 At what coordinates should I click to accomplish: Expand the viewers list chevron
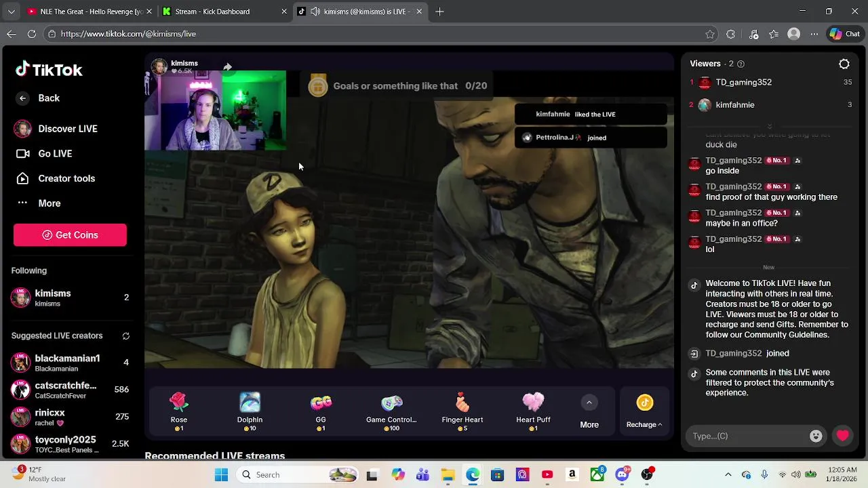[769, 127]
